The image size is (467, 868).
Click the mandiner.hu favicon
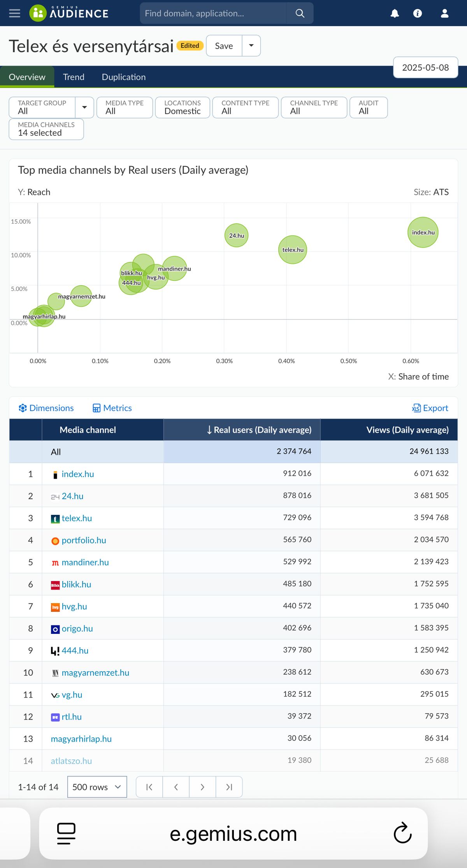pos(55,563)
